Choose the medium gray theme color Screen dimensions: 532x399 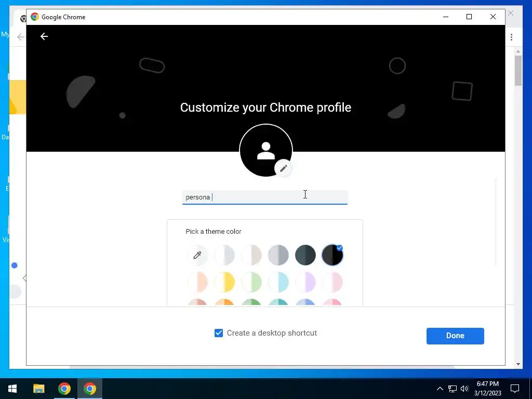278,255
